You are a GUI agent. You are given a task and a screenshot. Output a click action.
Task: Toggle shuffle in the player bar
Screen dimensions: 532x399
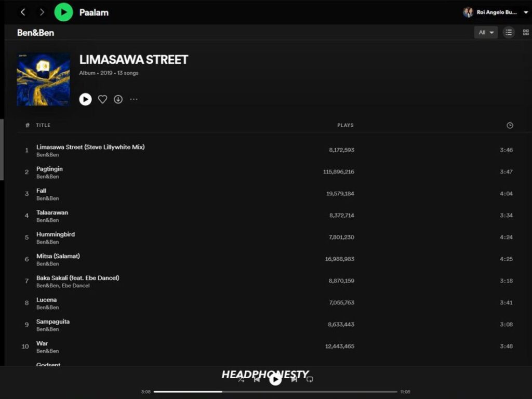click(241, 379)
